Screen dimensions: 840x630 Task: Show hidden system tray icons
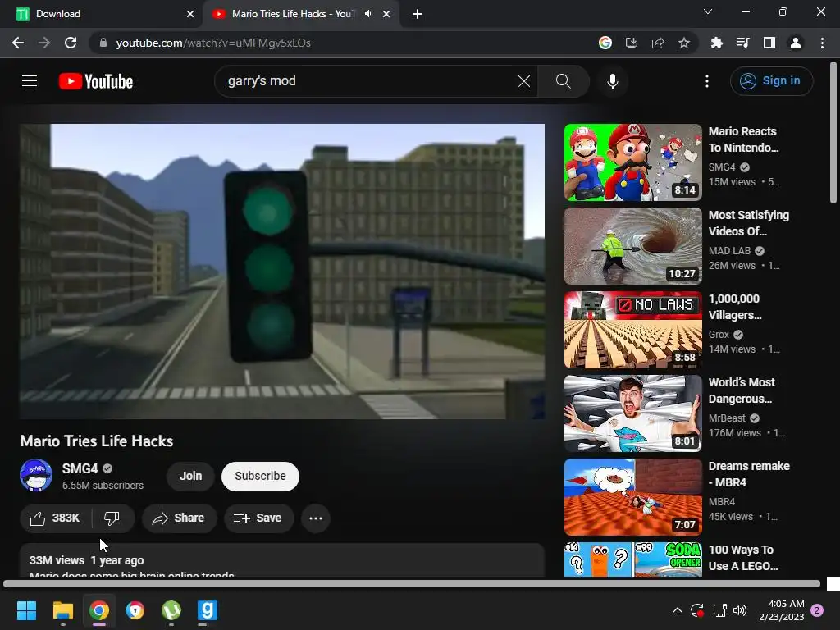tap(677, 610)
